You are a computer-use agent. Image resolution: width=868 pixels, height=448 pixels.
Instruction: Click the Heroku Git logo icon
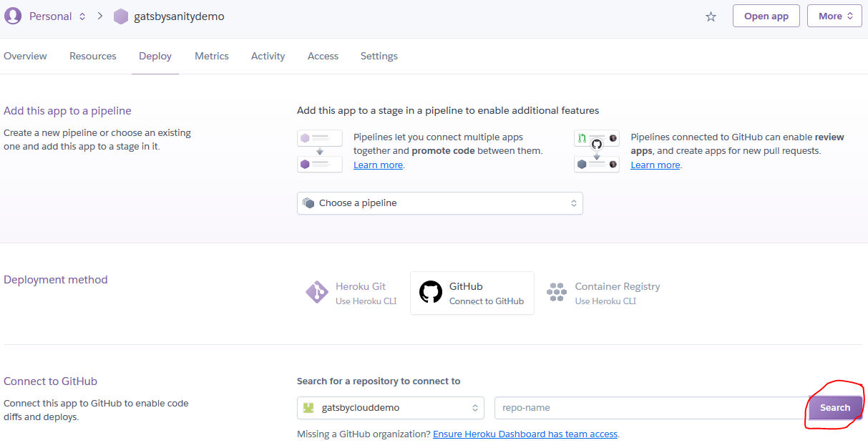pyautogui.click(x=317, y=293)
